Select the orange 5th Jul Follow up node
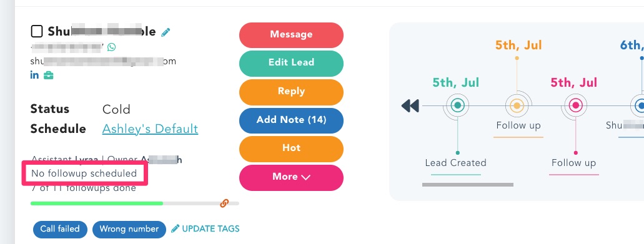Image resolution: width=644 pixels, height=244 pixels. point(517,105)
